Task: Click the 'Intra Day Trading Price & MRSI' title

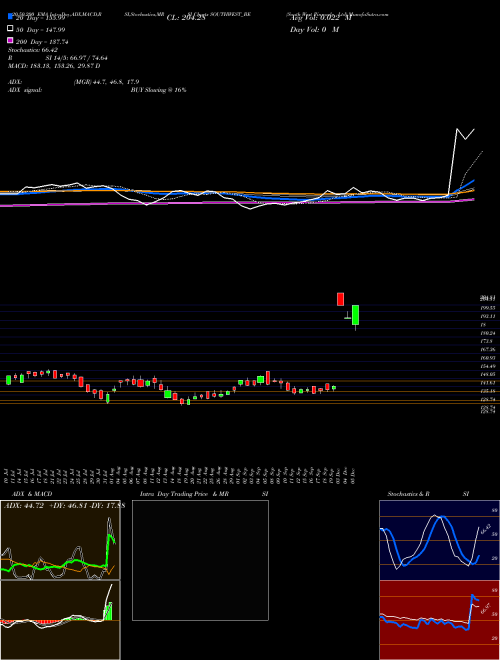Action: click(x=204, y=494)
